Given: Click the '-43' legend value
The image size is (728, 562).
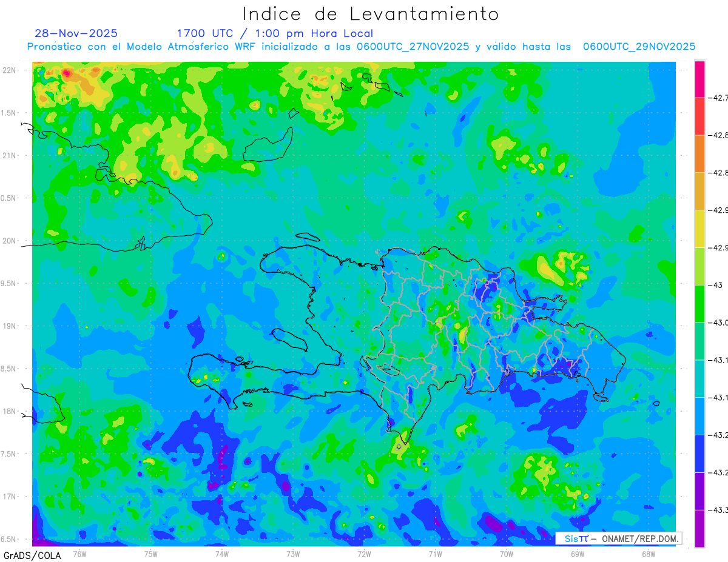Looking at the screenshot, I should tap(715, 285).
